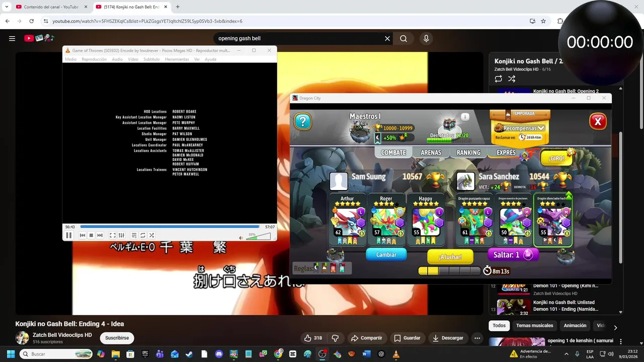
Task: Bookmark this page with star icon
Action: (543, 21)
